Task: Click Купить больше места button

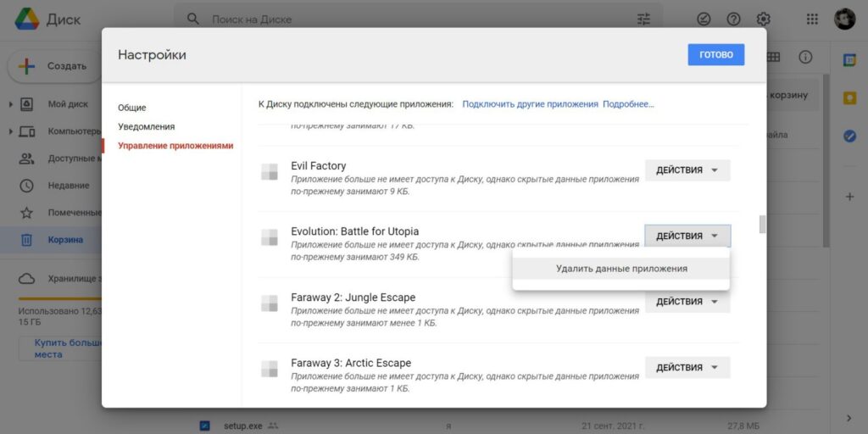Action: 61,348
